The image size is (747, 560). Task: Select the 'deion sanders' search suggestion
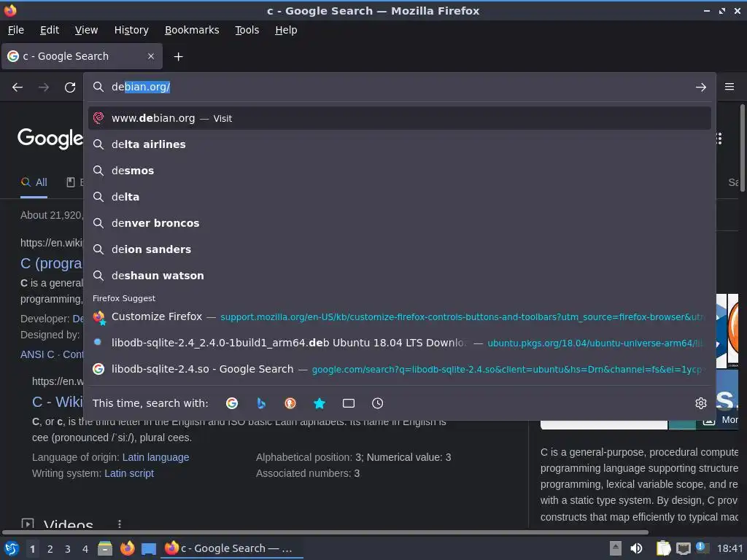399,249
